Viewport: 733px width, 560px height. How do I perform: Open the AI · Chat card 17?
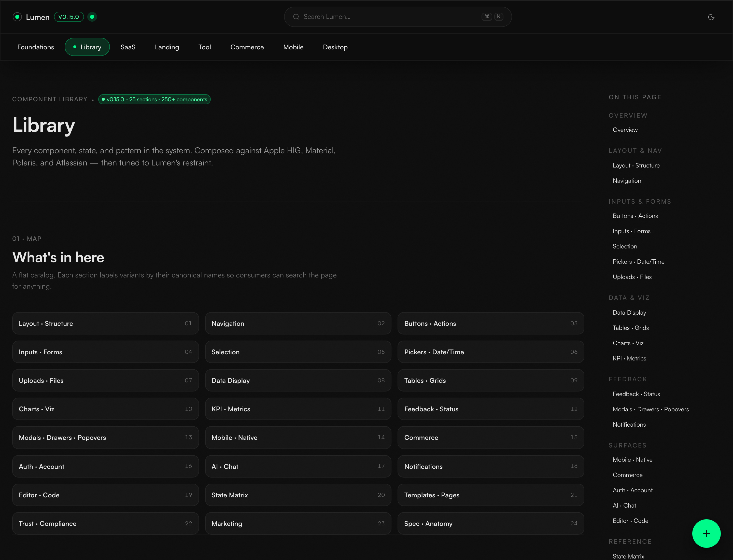(x=298, y=466)
